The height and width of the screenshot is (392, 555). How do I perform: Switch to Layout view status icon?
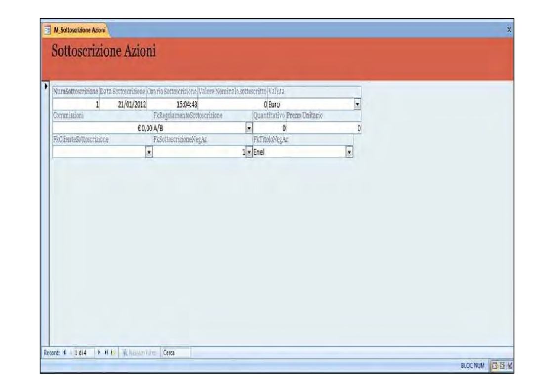tap(502, 366)
